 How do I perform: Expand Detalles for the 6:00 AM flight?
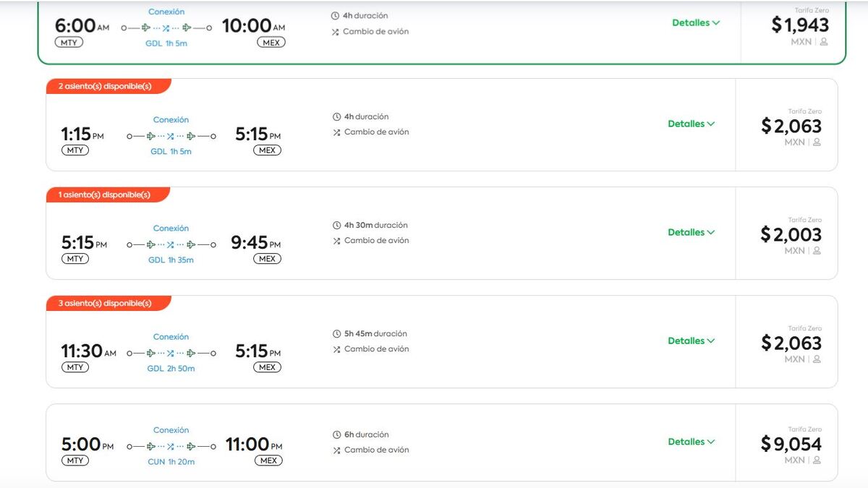[694, 22]
